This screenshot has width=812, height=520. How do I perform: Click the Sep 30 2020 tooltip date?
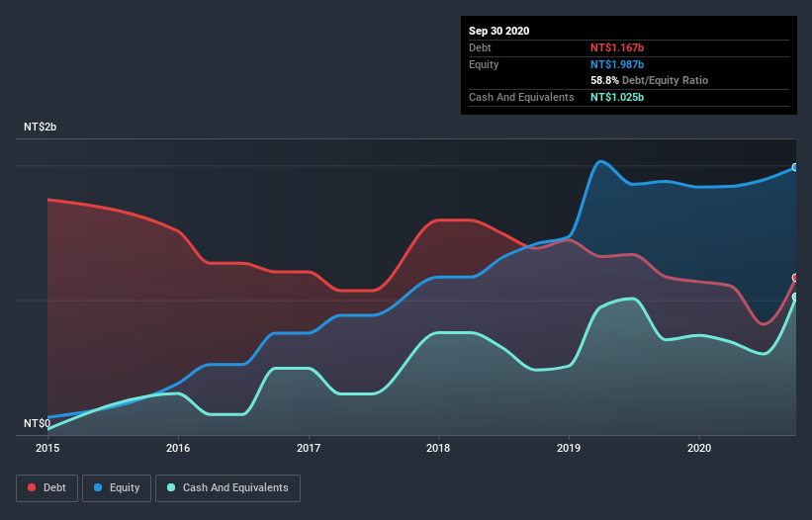(x=499, y=31)
